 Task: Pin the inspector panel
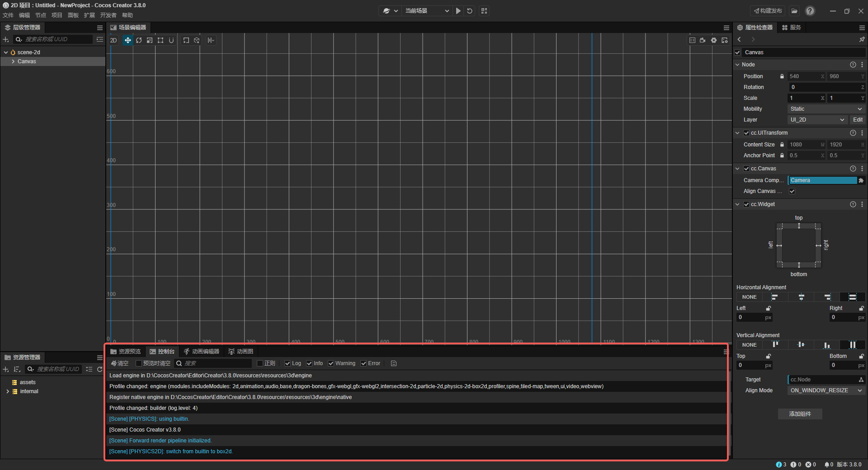coord(862,40)
